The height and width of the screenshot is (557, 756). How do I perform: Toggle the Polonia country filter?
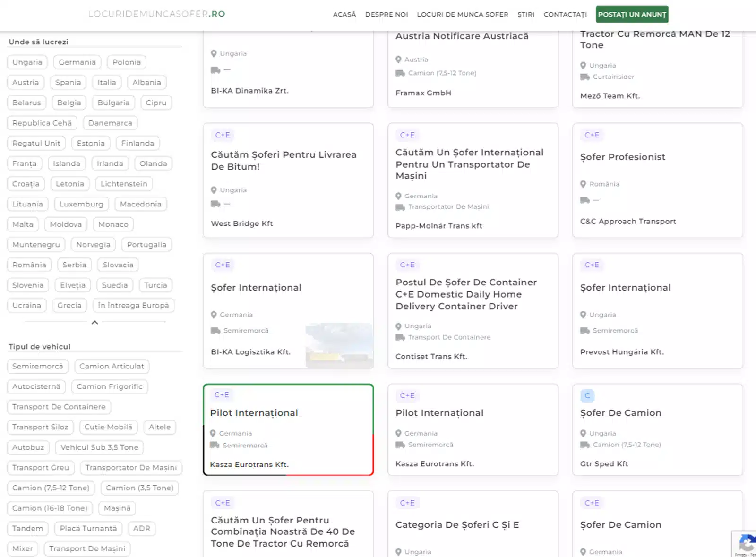point(127,62)
